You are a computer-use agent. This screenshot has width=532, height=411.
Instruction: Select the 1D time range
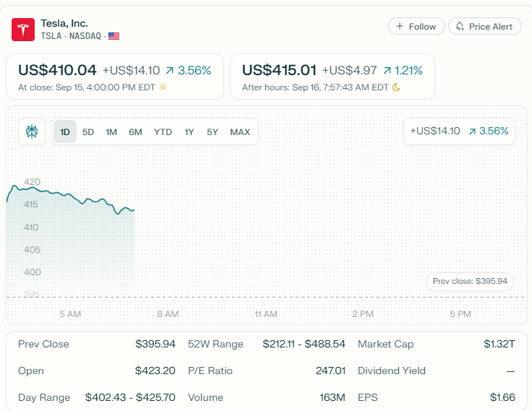[65, 131]
